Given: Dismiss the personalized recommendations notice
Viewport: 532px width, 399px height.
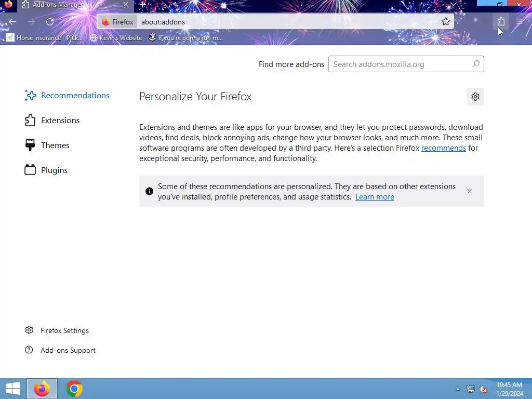Looking at the screenshot, I should click(x=470, y=191).
